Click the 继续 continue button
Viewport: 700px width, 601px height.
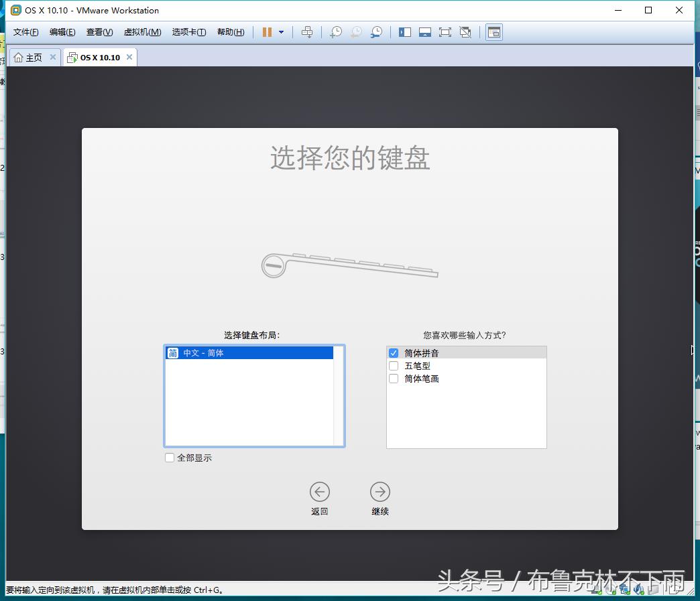coord(380,492)
